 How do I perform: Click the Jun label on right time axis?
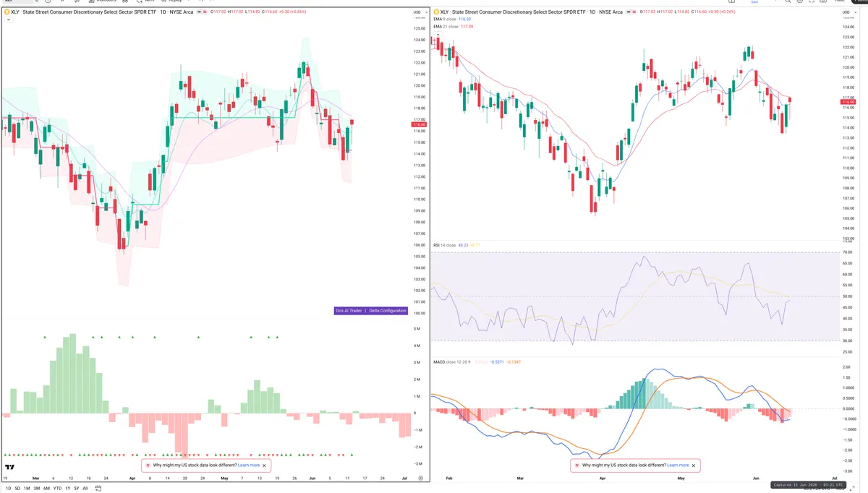tap(756, 478)
